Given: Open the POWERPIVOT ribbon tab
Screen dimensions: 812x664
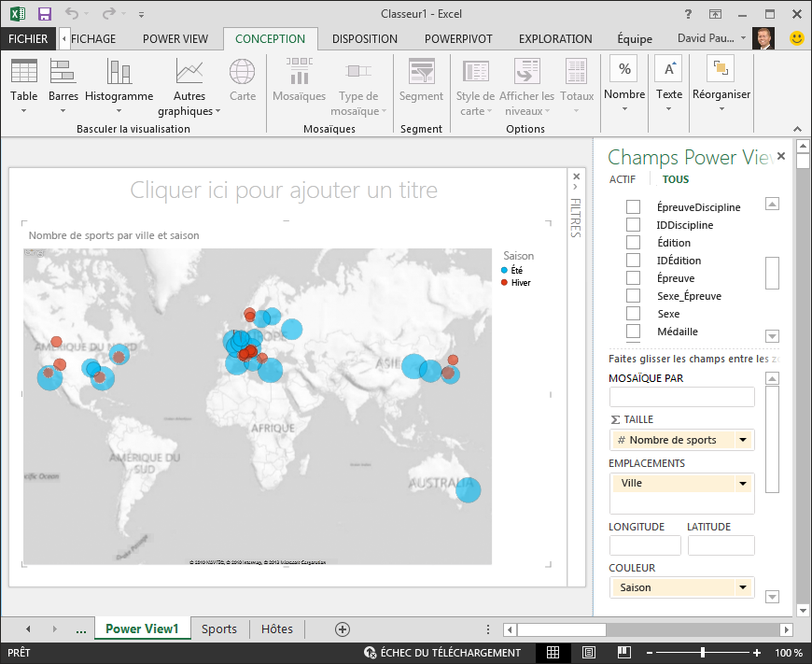Looking at the screenshot, I should click(x=458, y=39).
